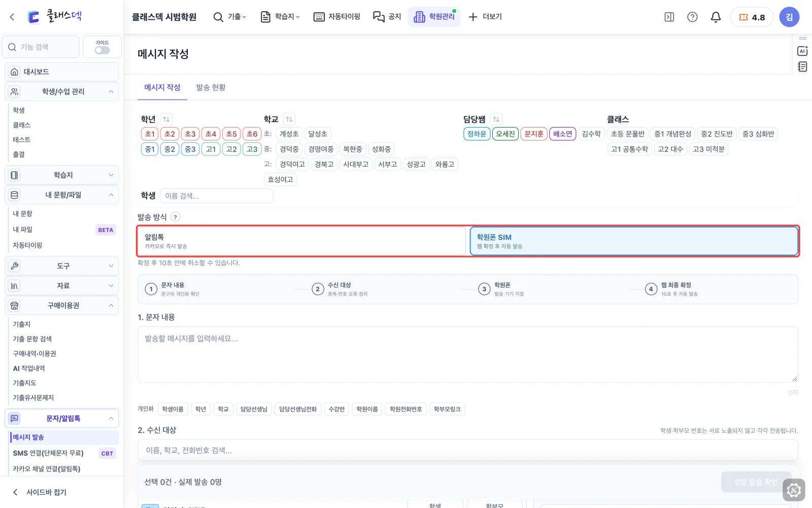Click the 이름, 학교, 전화번호 검색 field

467,451
